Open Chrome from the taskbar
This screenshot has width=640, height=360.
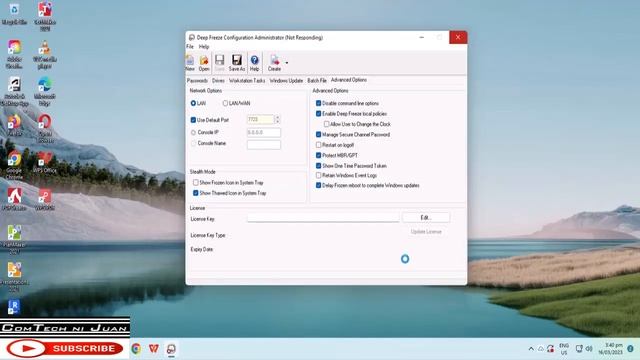click(136, 349)
